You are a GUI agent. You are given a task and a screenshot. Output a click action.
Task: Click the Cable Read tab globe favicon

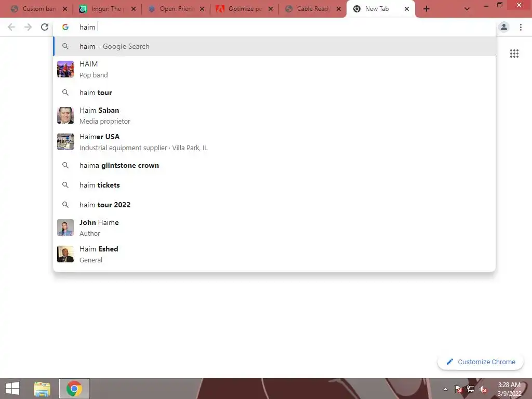289,9
